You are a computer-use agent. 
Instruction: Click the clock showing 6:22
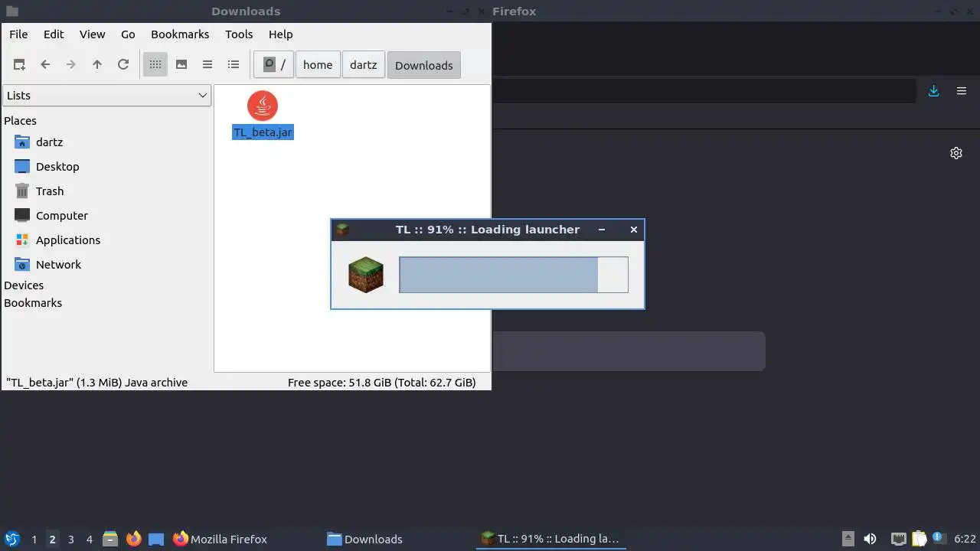965,539
